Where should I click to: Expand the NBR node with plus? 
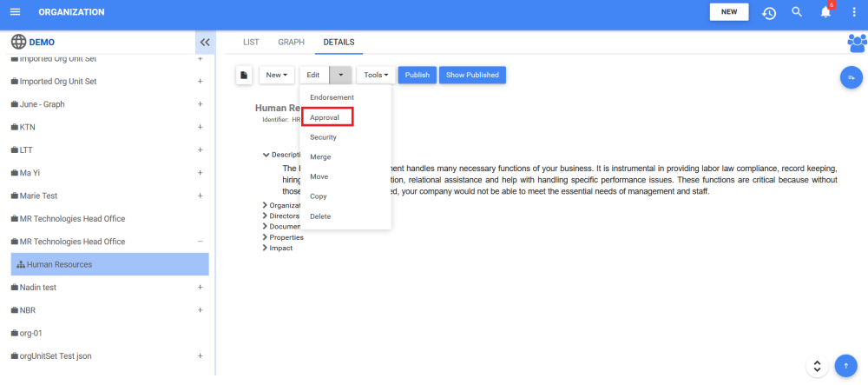pyautogui.click(x=201, y=310)
